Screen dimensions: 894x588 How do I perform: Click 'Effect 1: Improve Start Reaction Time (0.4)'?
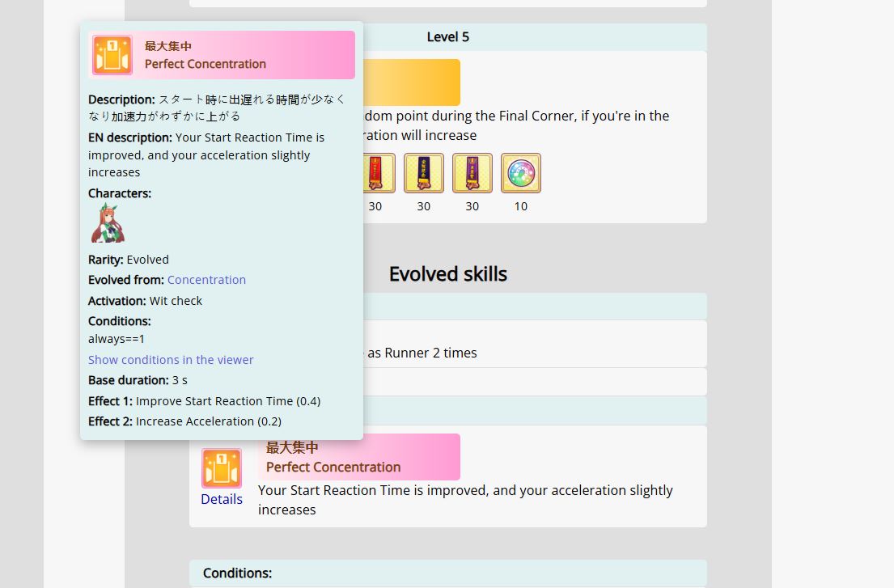(204, 401)
